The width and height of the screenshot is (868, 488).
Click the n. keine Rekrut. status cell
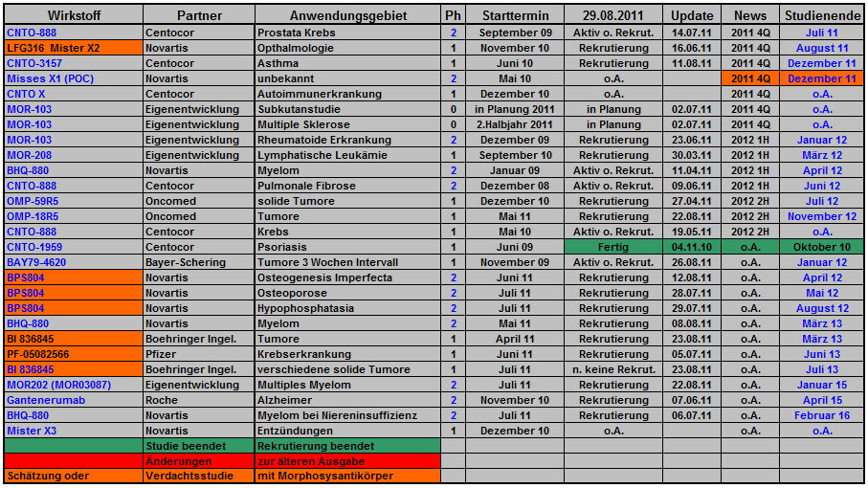pyautogui.click(x=613, y=369)
